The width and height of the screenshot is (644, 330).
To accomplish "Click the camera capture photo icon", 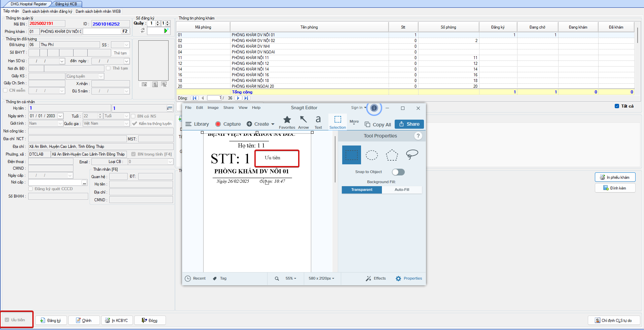I will tap(144, 84).
